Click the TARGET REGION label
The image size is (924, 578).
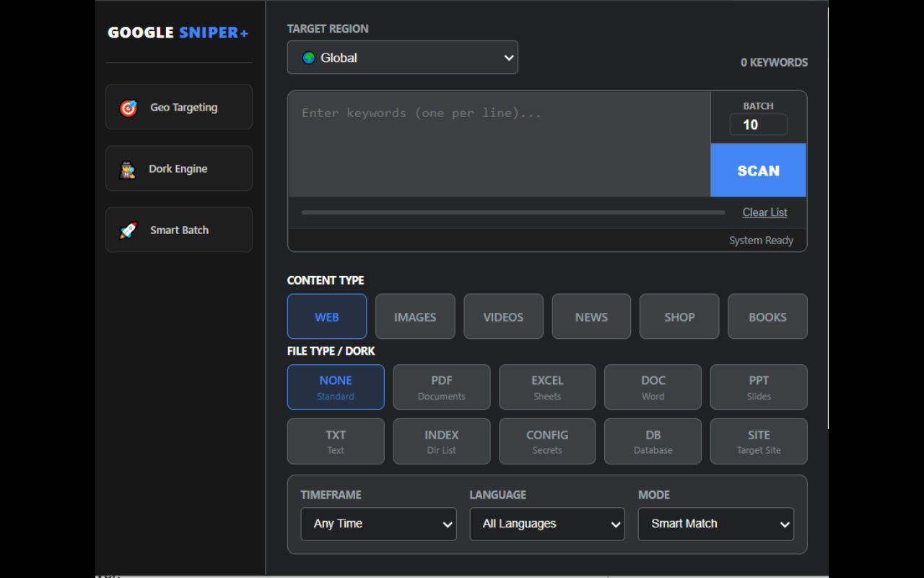(328, 29)
